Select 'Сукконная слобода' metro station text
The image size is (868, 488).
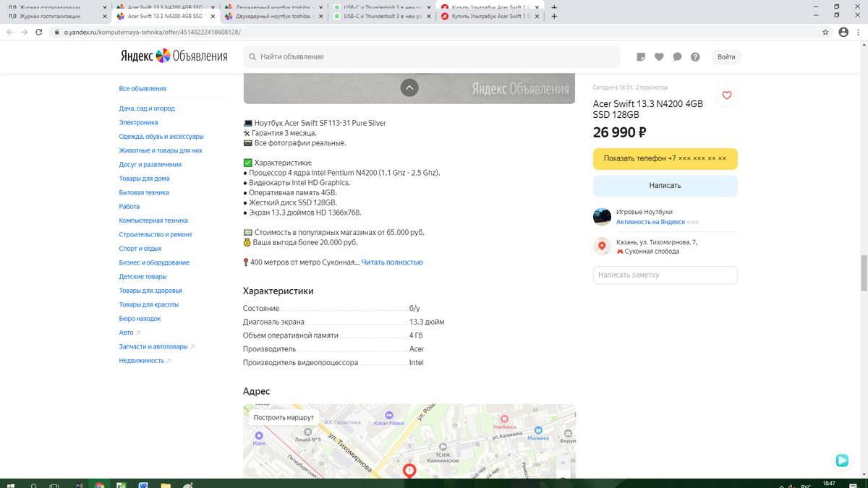point(652,252)
